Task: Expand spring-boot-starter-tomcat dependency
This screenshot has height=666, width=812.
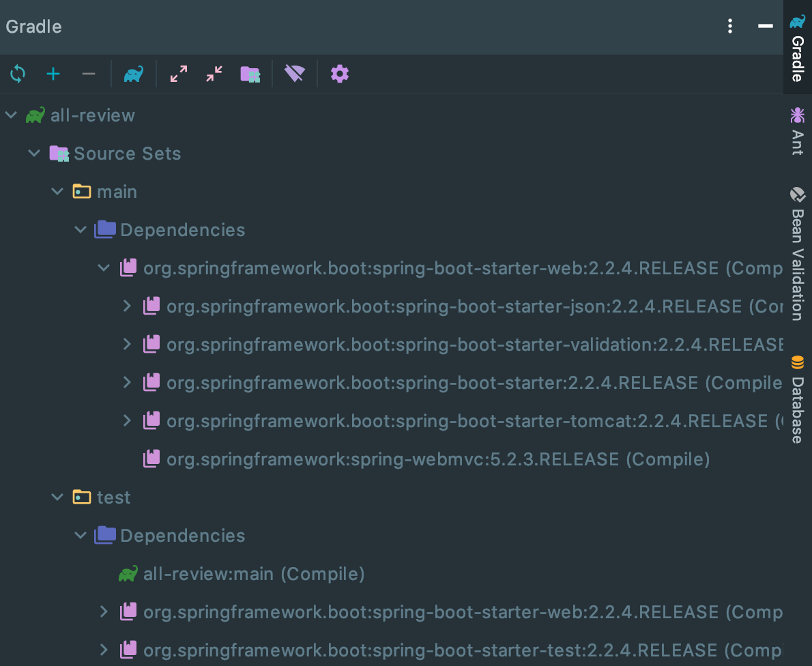Action: tap(127, 420)
